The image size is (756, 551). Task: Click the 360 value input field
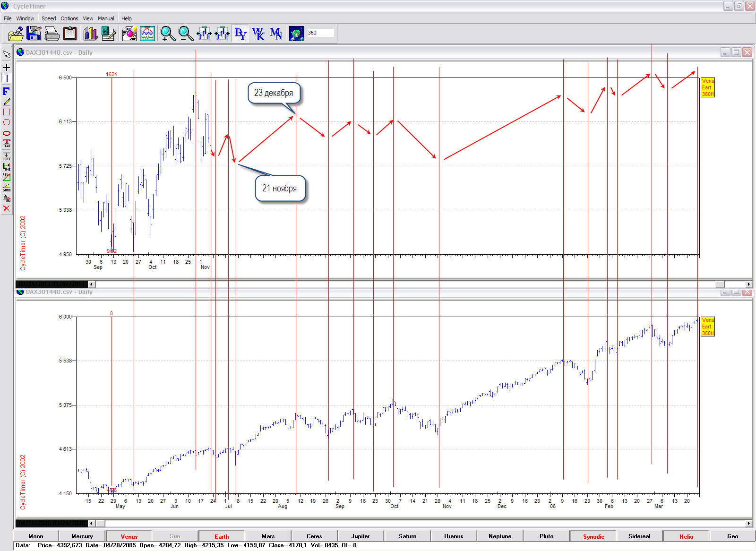pyautogui.click(x=320, y=33)
